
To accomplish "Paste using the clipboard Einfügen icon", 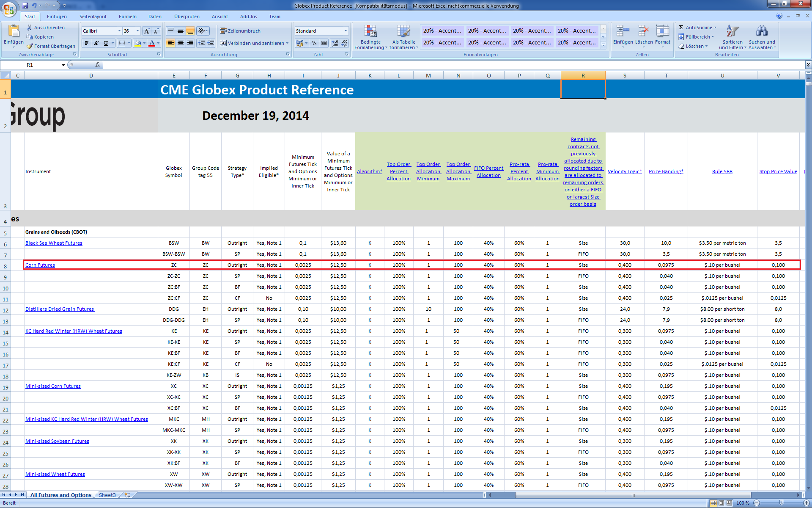I will point(14,31).
